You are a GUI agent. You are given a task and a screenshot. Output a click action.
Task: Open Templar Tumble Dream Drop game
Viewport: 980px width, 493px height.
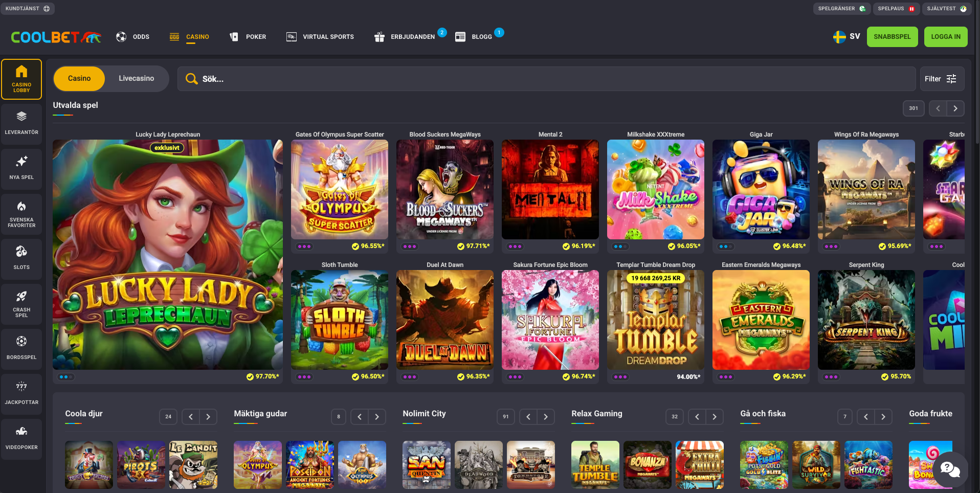click(656, 320)
